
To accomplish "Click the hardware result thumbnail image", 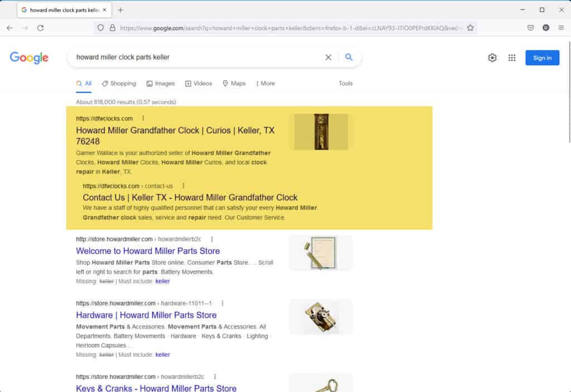I will [321, 317].
